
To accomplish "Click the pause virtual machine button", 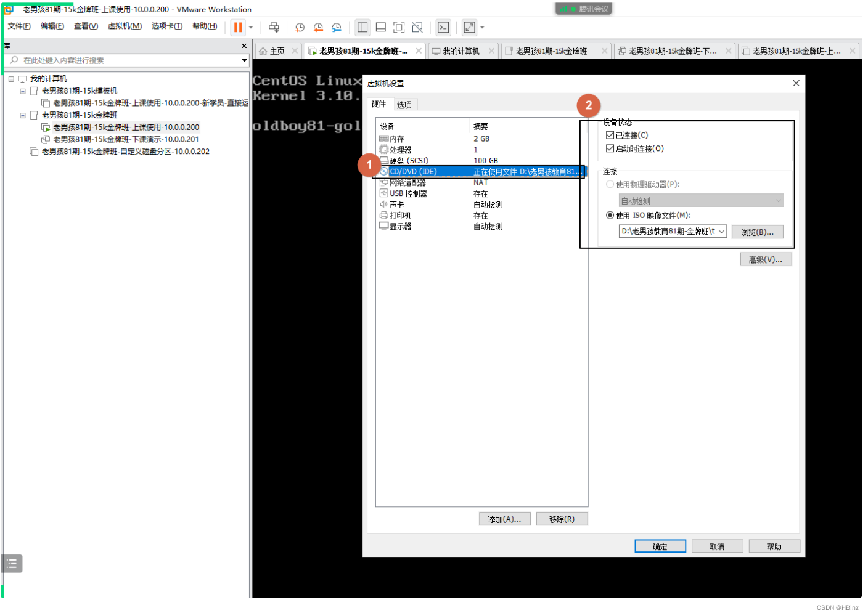I will click(238, 27).
